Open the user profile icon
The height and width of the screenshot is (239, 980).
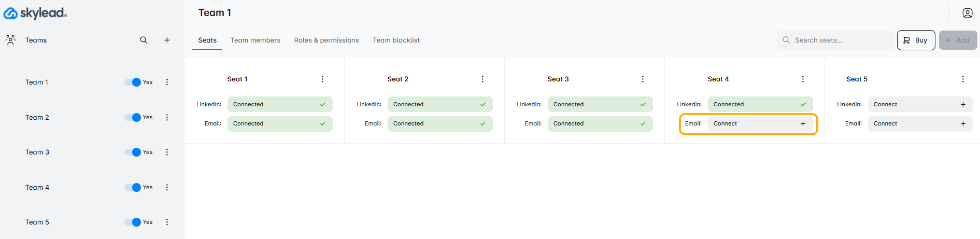point(967,13)
